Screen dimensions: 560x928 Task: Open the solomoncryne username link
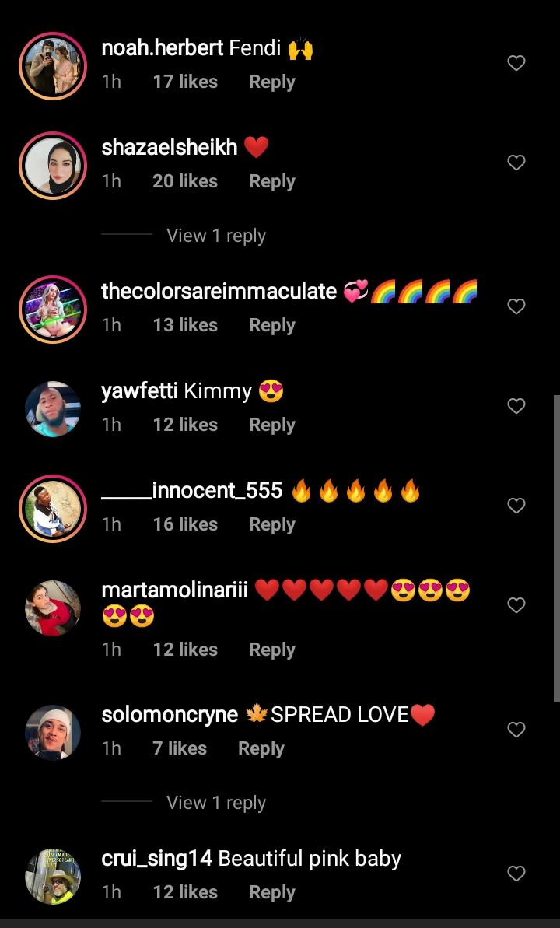point(170,714)
